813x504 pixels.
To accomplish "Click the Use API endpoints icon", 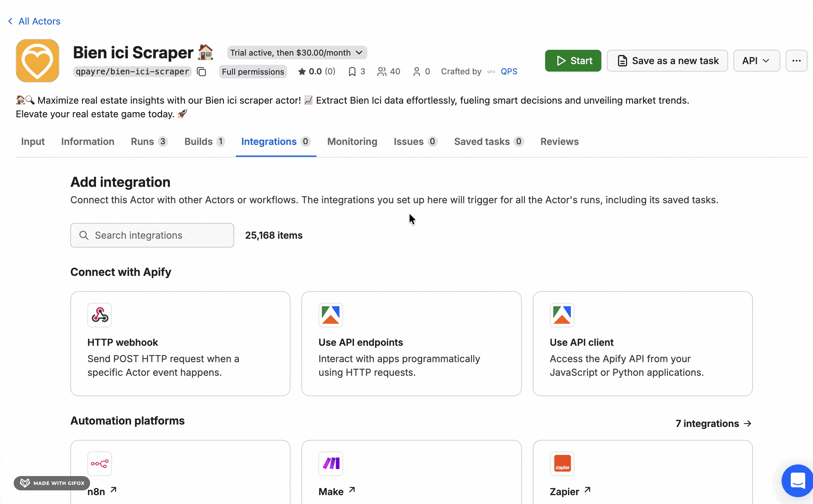I will pos(330,315).
